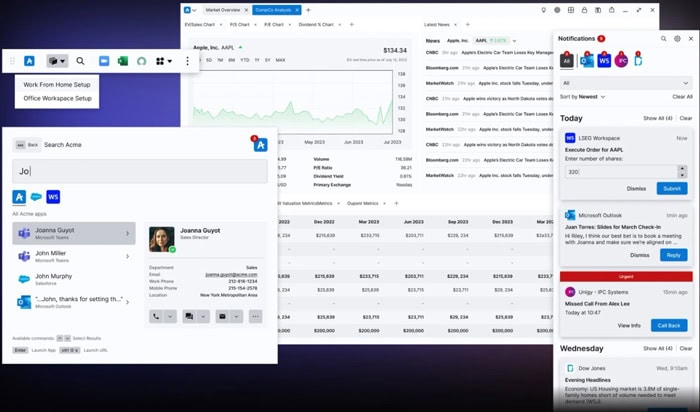Select John Murphy Salesforce result
Image resolution: width=700 pixels, height=412 pixels.
(74, 279)
